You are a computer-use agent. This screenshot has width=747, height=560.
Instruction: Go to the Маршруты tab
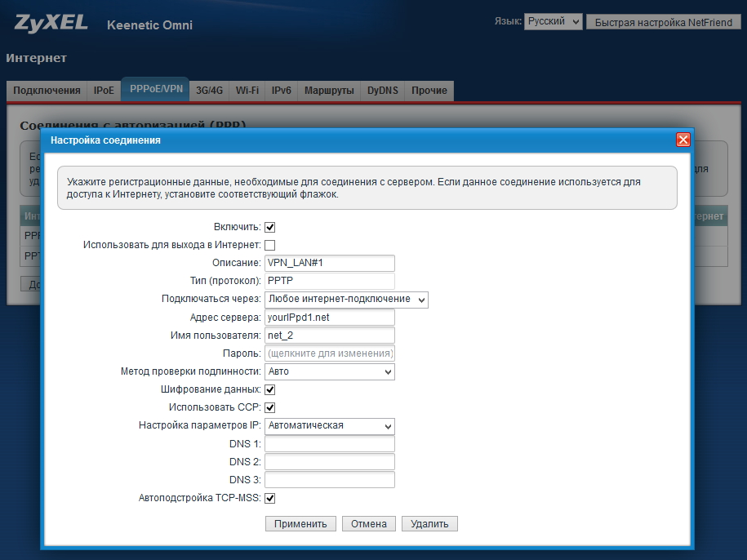[329, 91]
